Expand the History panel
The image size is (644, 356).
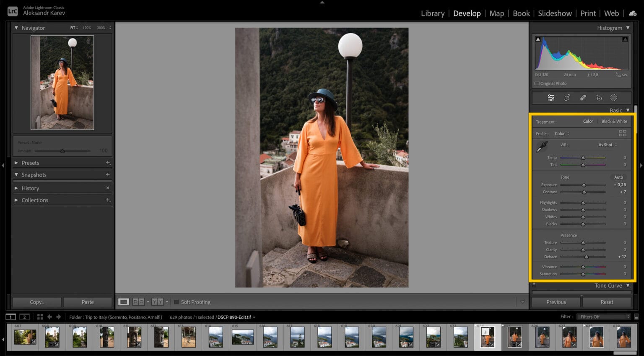(30, 188)
